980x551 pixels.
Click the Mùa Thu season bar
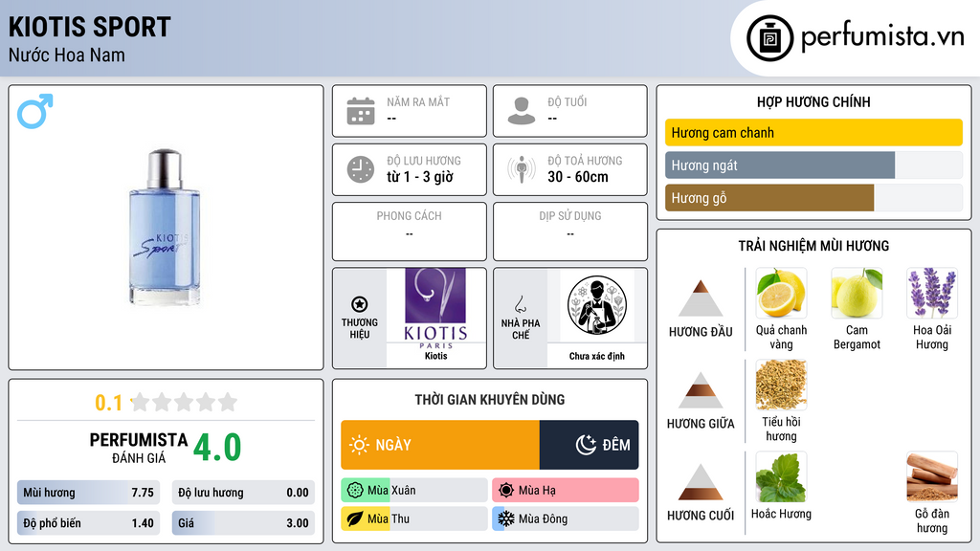[414, 518]
